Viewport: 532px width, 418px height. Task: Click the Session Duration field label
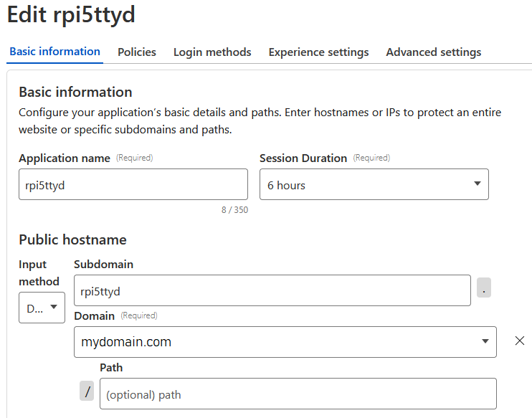click(x=303, y=158)
